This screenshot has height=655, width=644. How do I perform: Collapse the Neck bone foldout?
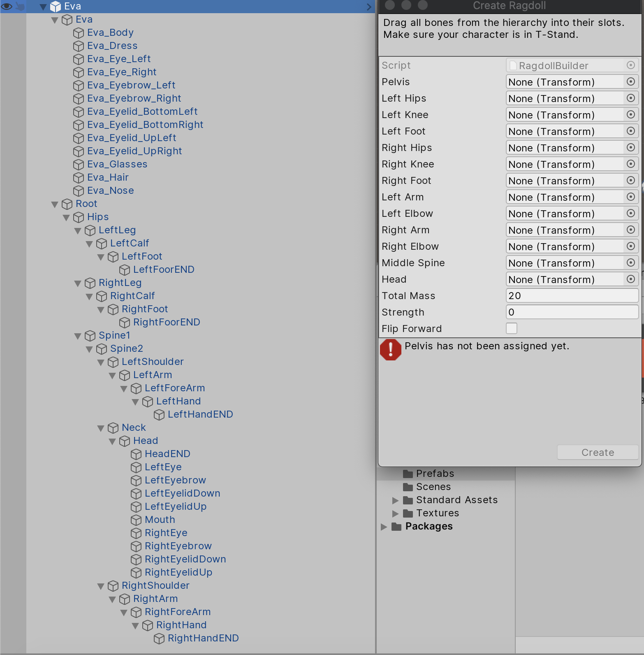pos(101,428)
